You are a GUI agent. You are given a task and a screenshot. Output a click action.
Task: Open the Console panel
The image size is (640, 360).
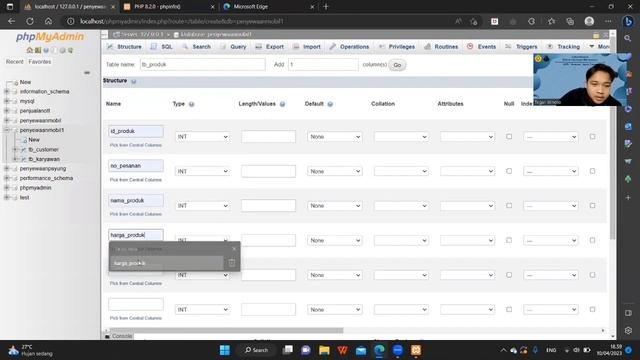(x=119, y=336)
